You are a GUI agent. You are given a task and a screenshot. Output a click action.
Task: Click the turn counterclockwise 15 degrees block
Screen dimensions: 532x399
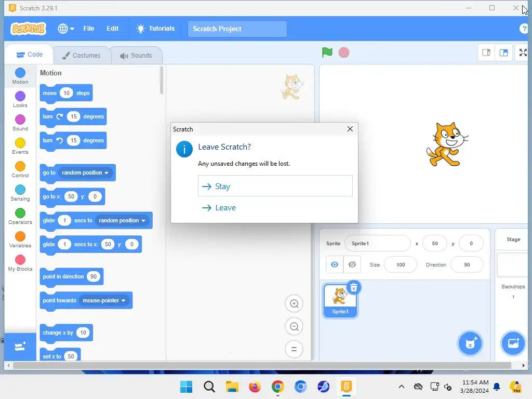(48, 140)
